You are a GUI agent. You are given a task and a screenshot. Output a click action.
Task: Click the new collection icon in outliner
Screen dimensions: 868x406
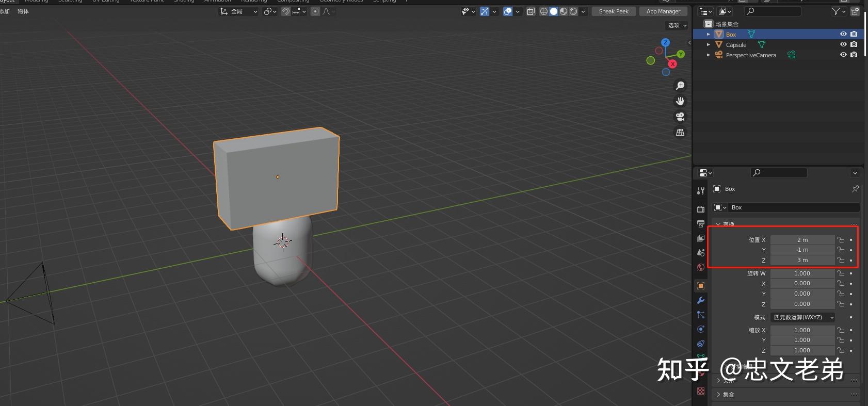point(855,11)
